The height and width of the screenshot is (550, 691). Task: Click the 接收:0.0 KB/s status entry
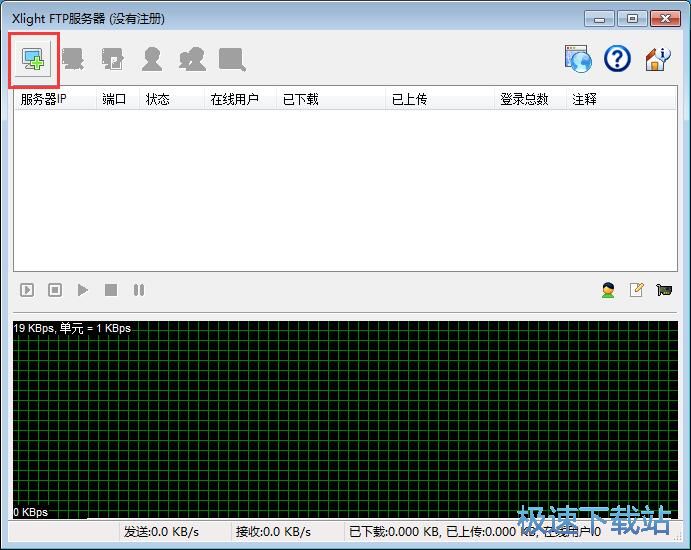pyautogui.click(x=273, y=532)
